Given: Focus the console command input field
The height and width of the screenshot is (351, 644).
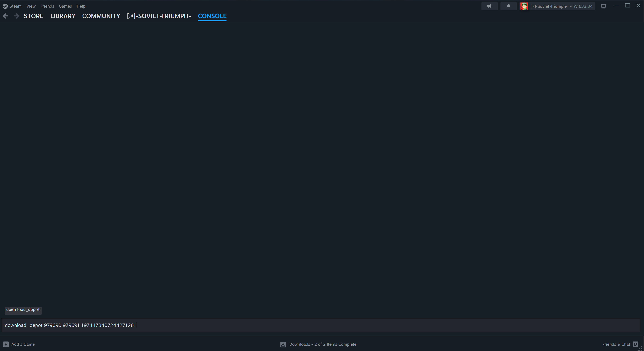Looking at the screenshot, I should 321,325.
